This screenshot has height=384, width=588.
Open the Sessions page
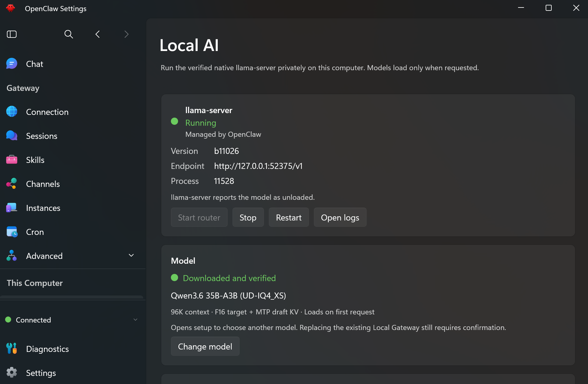coord(72,136)
